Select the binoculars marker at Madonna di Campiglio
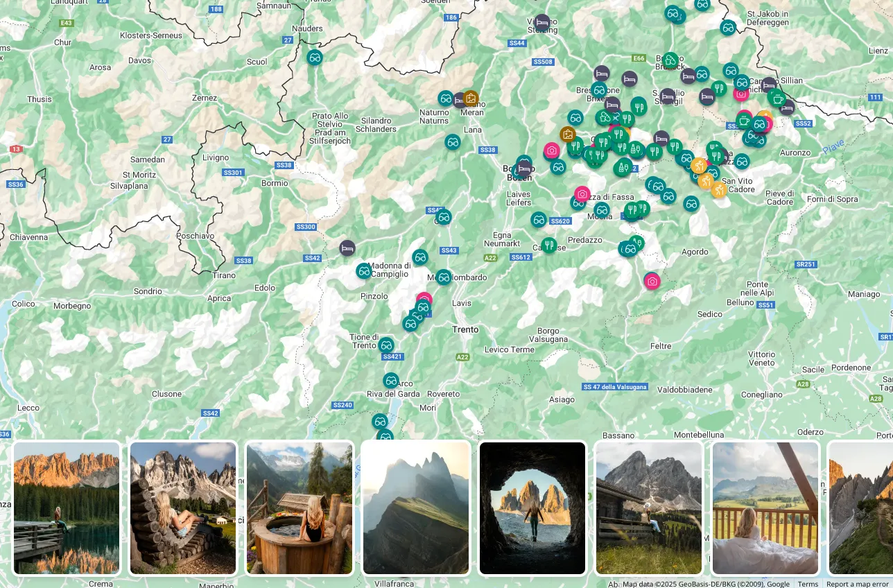 click(364, 271)
